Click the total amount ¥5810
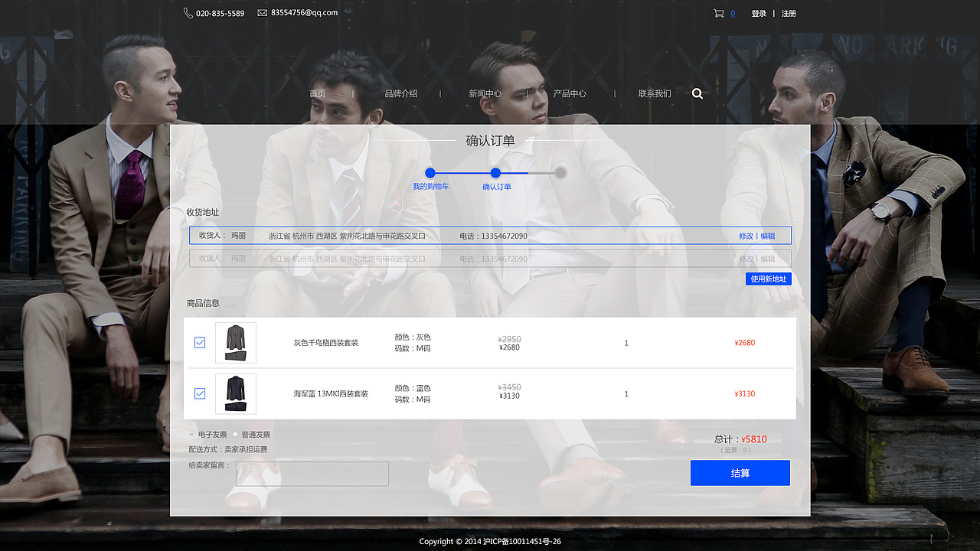 [754, 439]
